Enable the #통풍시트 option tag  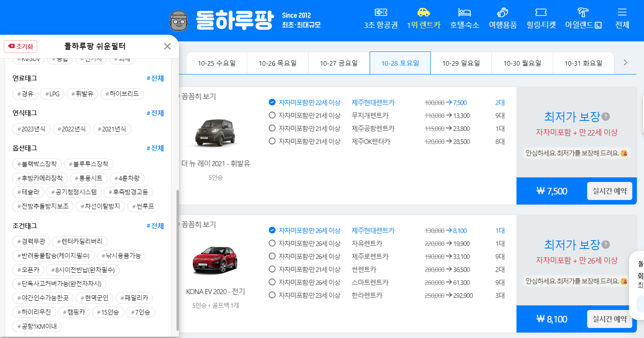point(89,178)
